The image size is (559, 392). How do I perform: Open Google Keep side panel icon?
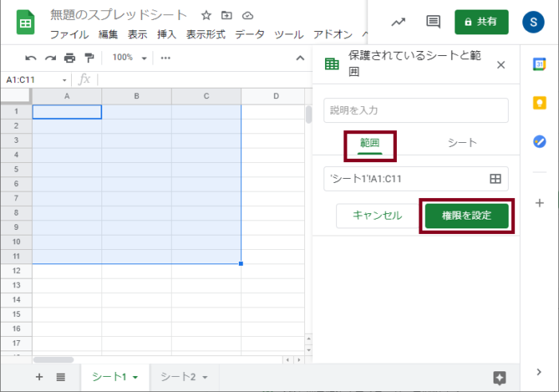click(540, 103)
